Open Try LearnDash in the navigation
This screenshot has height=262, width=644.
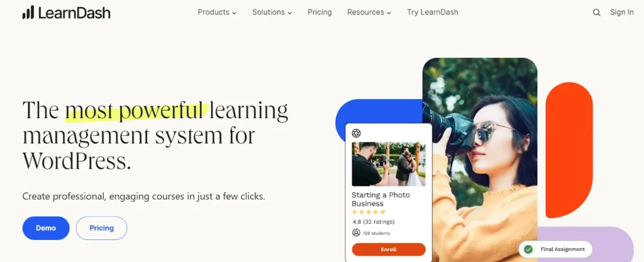433,13
